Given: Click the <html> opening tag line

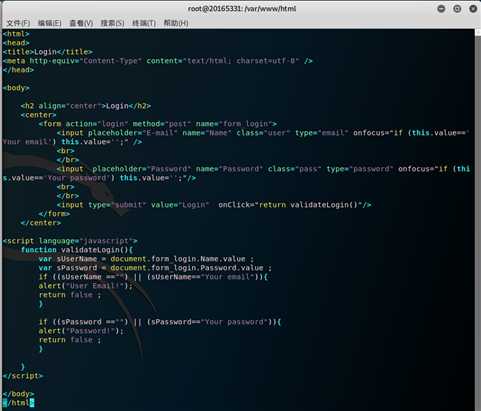Looking at the screenshot, I should point(16,34).
